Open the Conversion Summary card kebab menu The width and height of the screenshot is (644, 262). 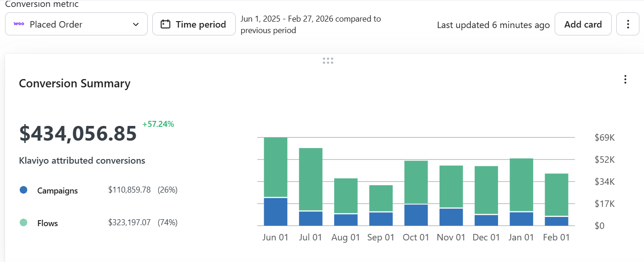pyautogui.click(x=625, y=80)
